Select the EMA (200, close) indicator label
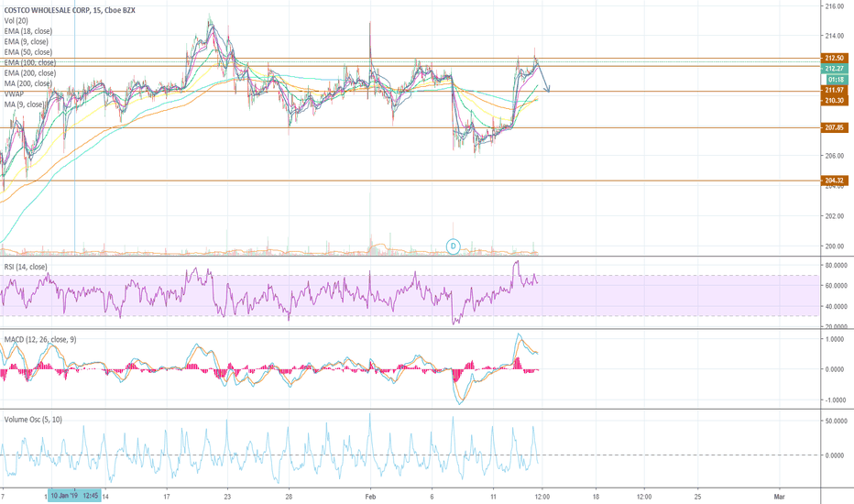 tap(30, 73)
